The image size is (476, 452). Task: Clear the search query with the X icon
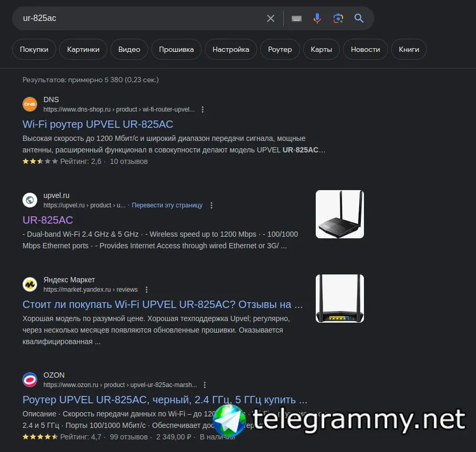(271, 18)
